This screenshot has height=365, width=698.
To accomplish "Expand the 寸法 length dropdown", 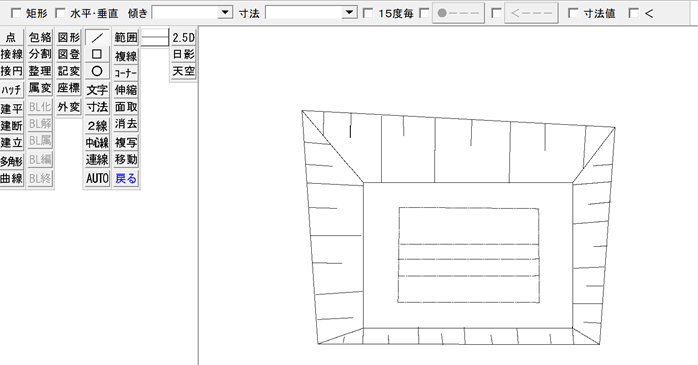I will [x=350, y=12].
